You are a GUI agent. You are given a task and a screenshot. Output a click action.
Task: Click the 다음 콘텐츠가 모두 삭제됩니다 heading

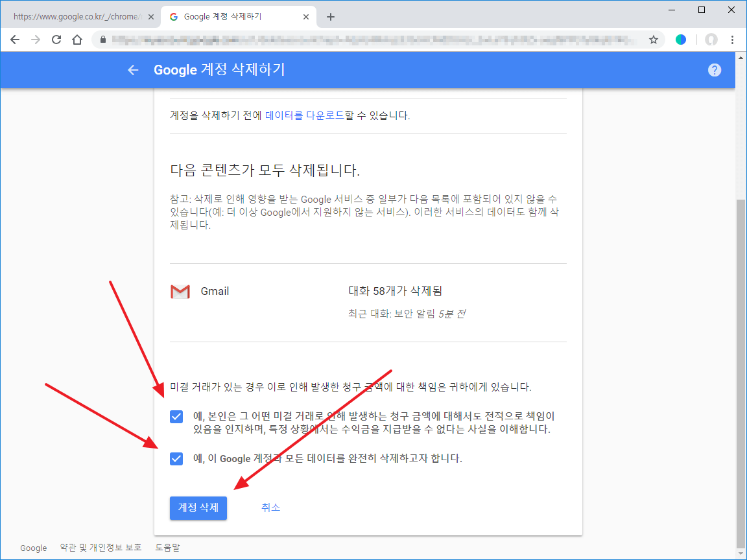coord(265,170)
